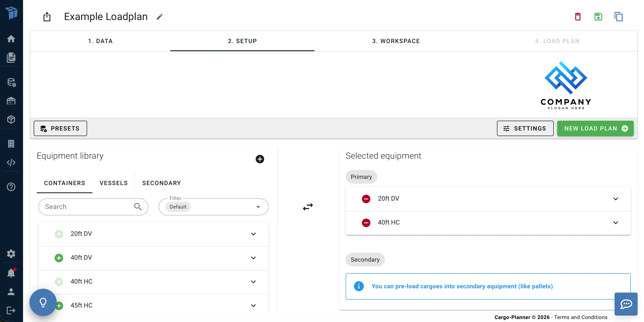Screen dimensions: 644x322
Task: Open the API code sidebar icon
Action: coord(11,163)
